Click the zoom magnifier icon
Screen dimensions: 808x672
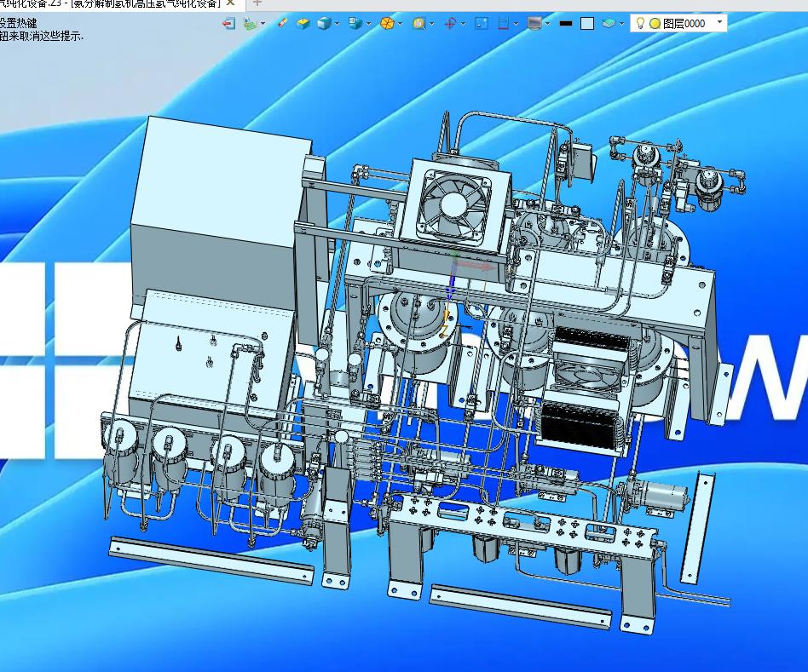(x=419, y=23)
